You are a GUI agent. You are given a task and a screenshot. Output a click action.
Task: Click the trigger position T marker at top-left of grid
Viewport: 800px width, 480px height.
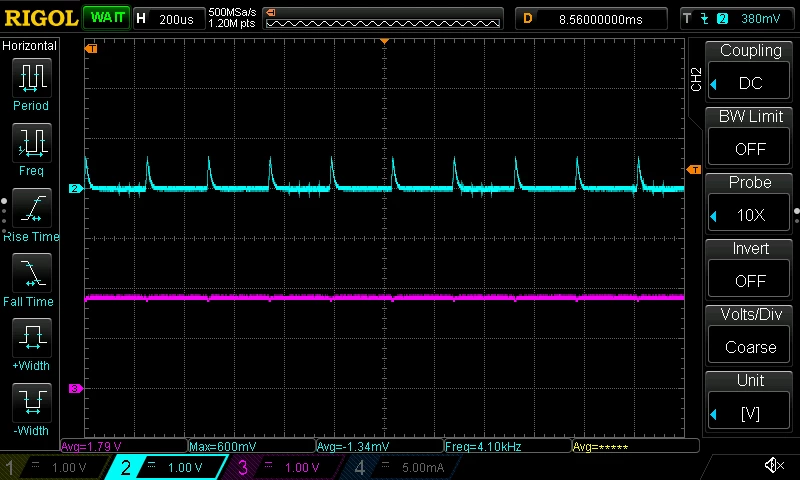pyautogui.click(x=91, y=48)
